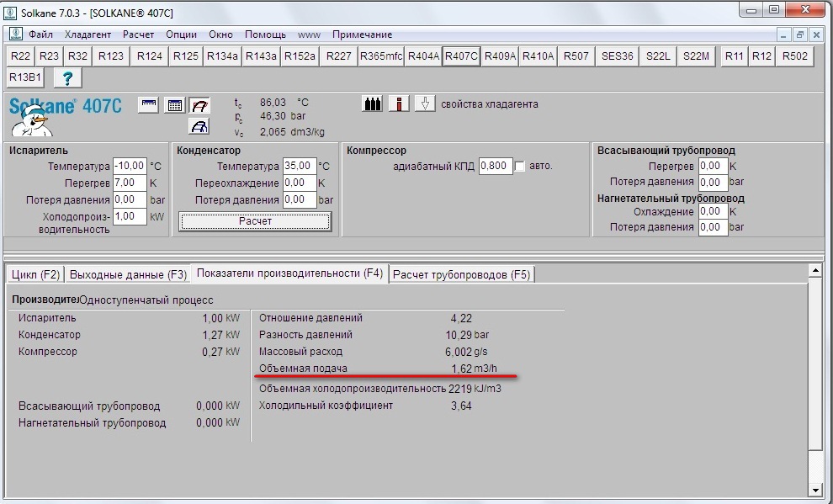
Task: Select the R152a refrigerant button
Action: point(300,56)
